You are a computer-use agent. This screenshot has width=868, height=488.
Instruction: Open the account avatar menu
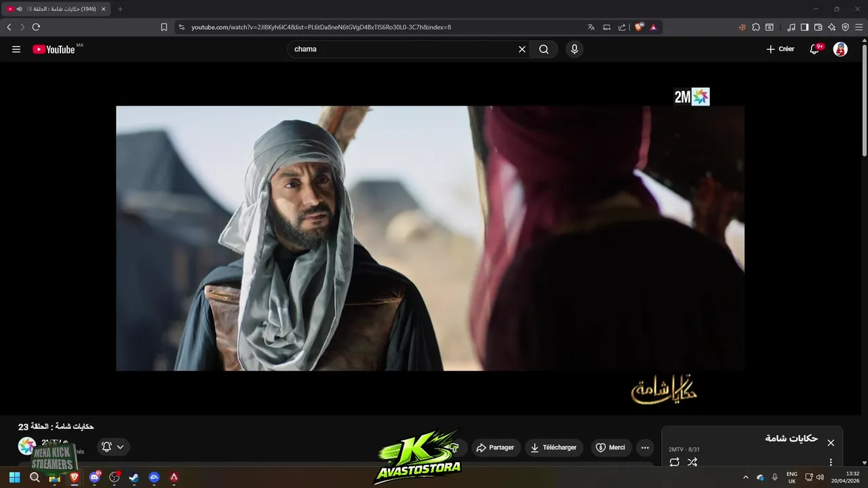pyautogui.click(x=840, y=49)
